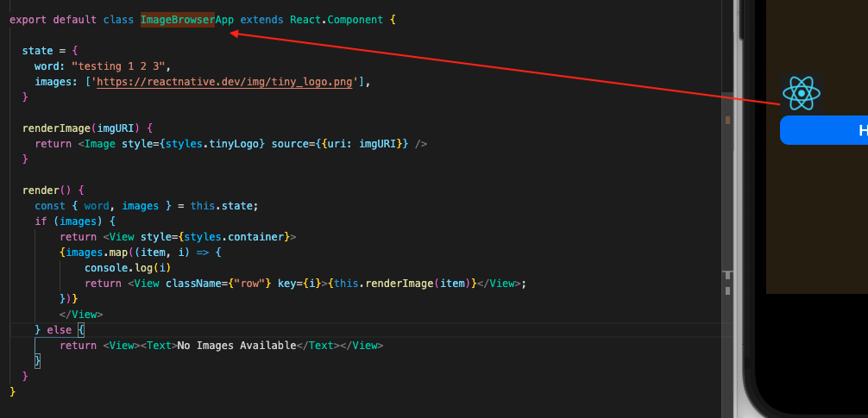Click the key={i} attribute
Viewport: 868px width, 418px height.
pyautogui.click(x=299, y=283)
